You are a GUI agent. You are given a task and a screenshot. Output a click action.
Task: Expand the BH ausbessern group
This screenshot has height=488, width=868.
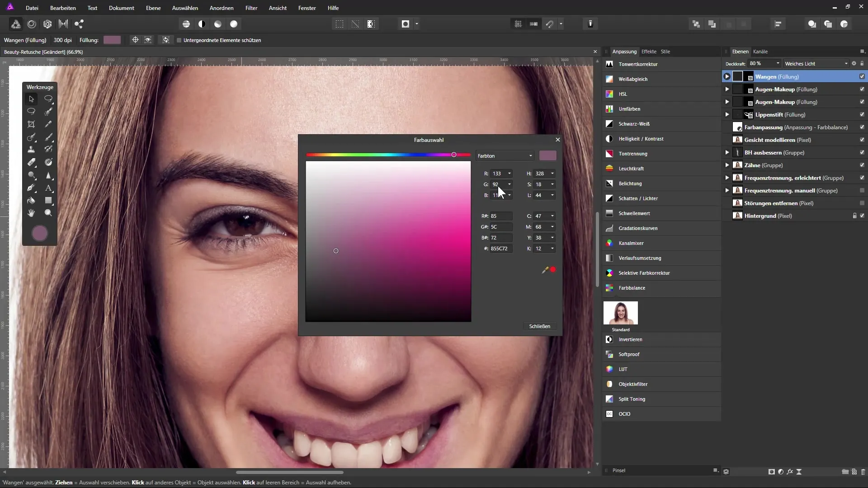point(727,153)
